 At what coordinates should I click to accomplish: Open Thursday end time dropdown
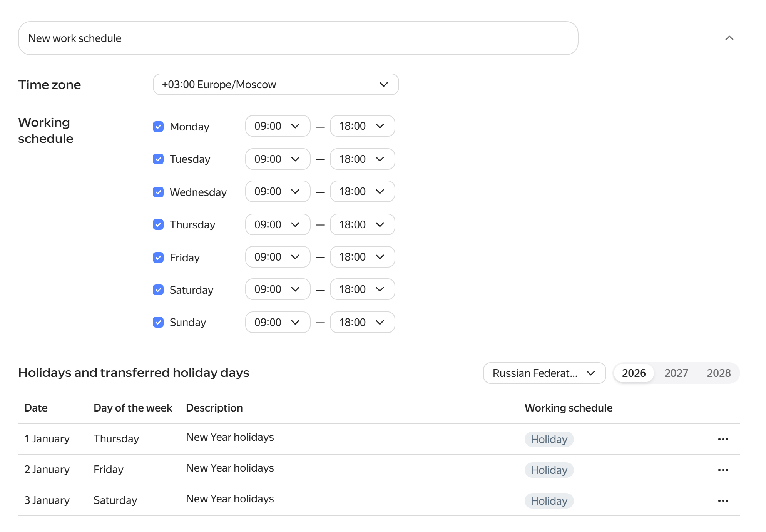pyautogui.click(x=362, y=224)
